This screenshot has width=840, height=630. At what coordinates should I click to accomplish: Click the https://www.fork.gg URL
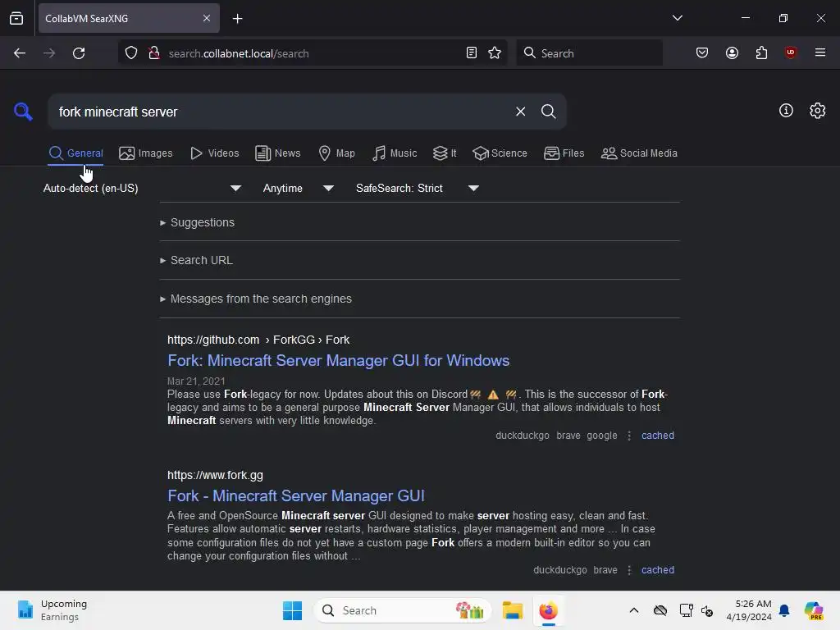coord(215,475)
